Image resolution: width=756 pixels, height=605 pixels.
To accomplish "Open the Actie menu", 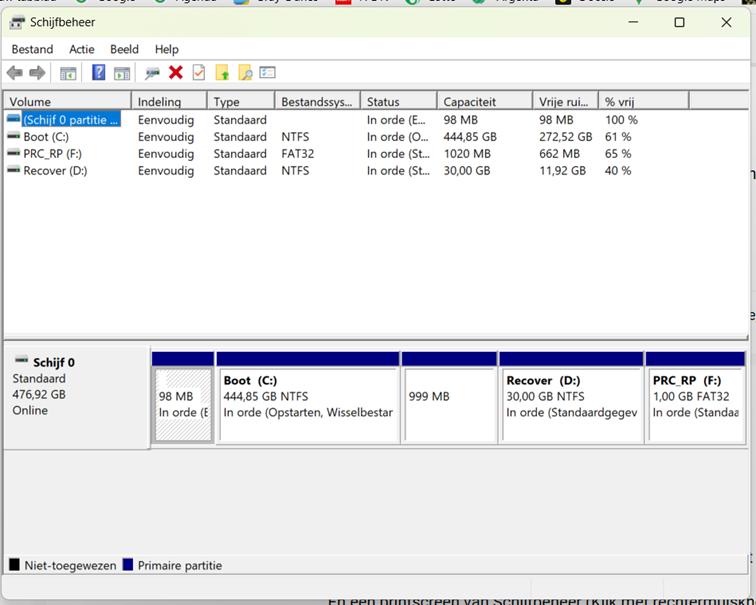I will (x=82, y=49).
